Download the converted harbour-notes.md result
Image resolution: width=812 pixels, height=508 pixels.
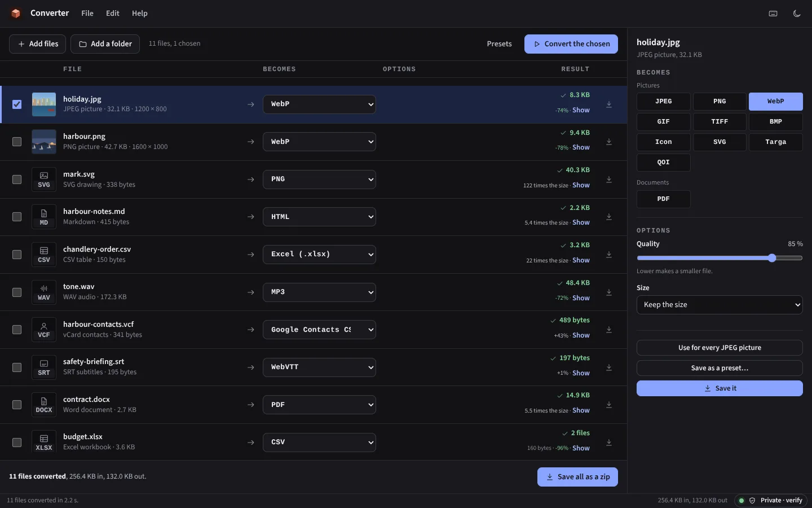point(609,217)
